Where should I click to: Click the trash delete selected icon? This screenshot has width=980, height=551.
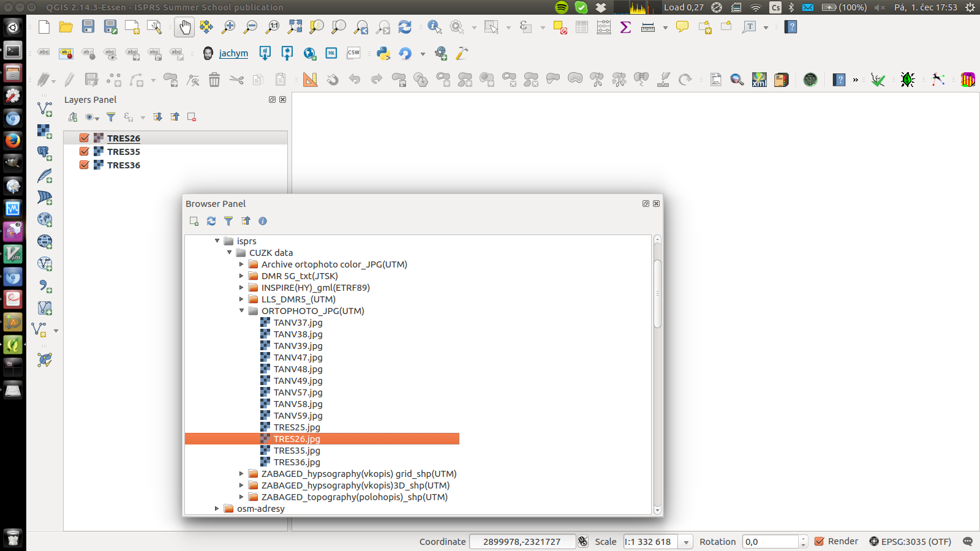pyautogui.click(x=214, y=80)
